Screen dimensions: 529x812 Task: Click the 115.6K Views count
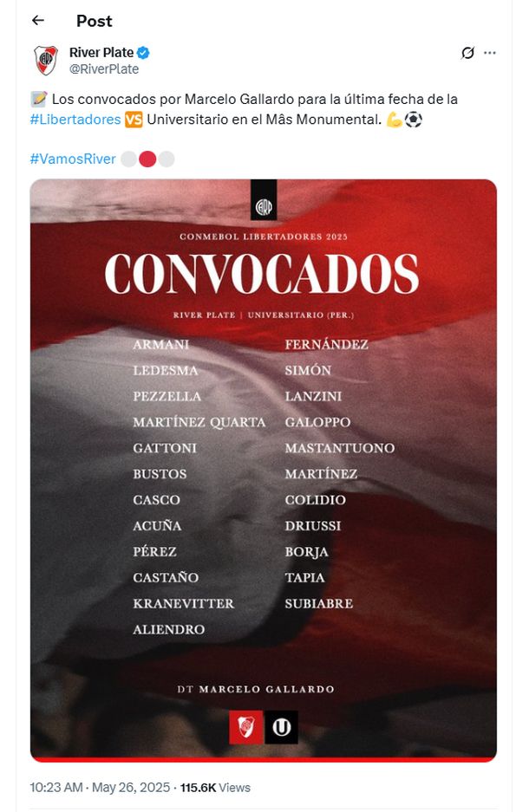pyautogui.click(x=215, y=788)
